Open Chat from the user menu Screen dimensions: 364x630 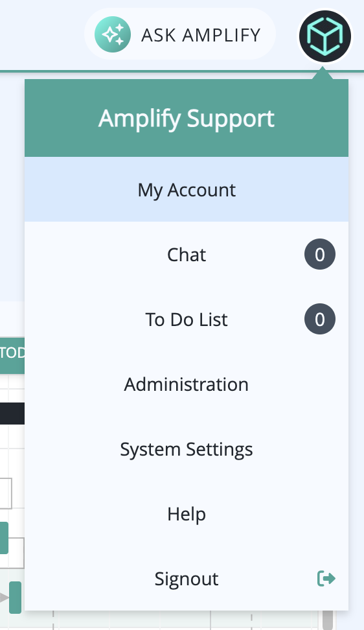[187, 254]
